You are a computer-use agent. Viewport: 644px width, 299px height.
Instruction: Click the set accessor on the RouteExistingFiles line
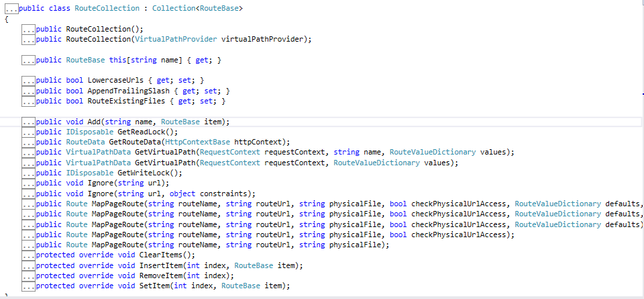coord(206,101)
